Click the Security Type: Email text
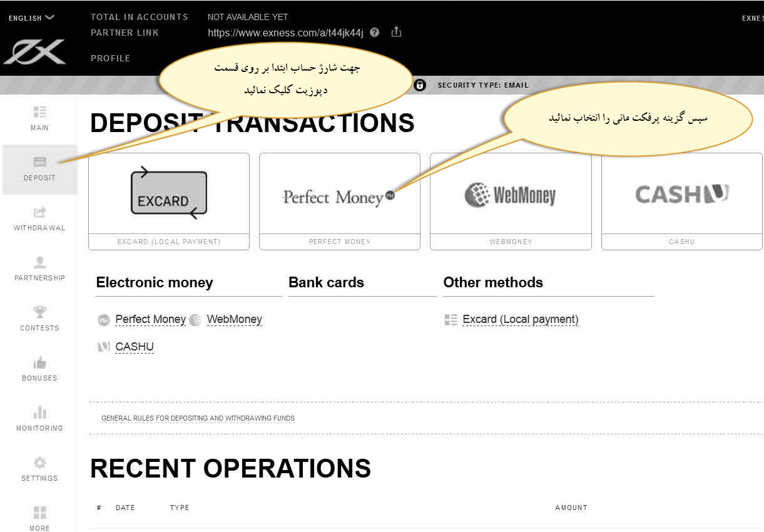 [x=483, y=85]
